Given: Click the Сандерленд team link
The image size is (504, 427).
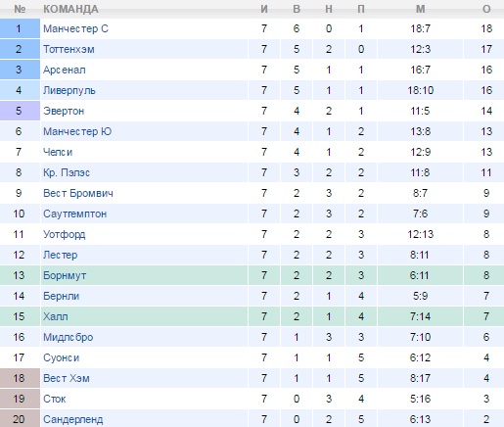Looking at the screenshot, I should (x=73, y=420).
